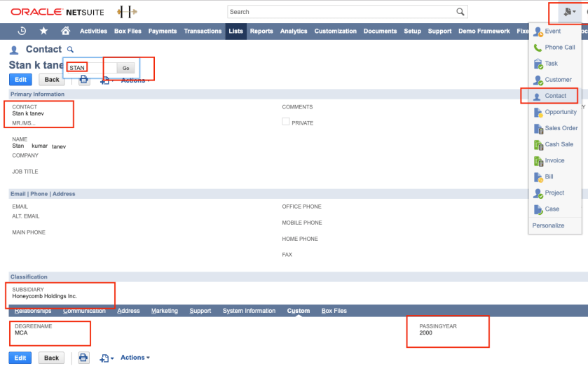The width and height of the screenshot is (588, 371).
Task: Click the magnifier icon beside Contact title
Action: [x=70, y=50]
